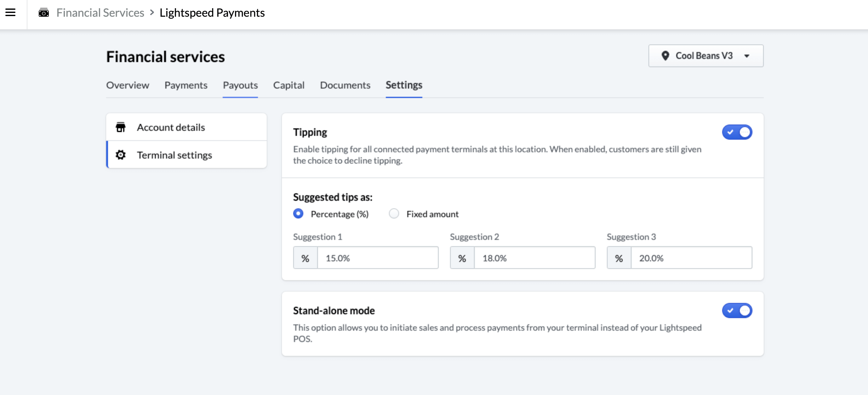
Task: Switch to the Documents tab
Action: pos(345,85)
